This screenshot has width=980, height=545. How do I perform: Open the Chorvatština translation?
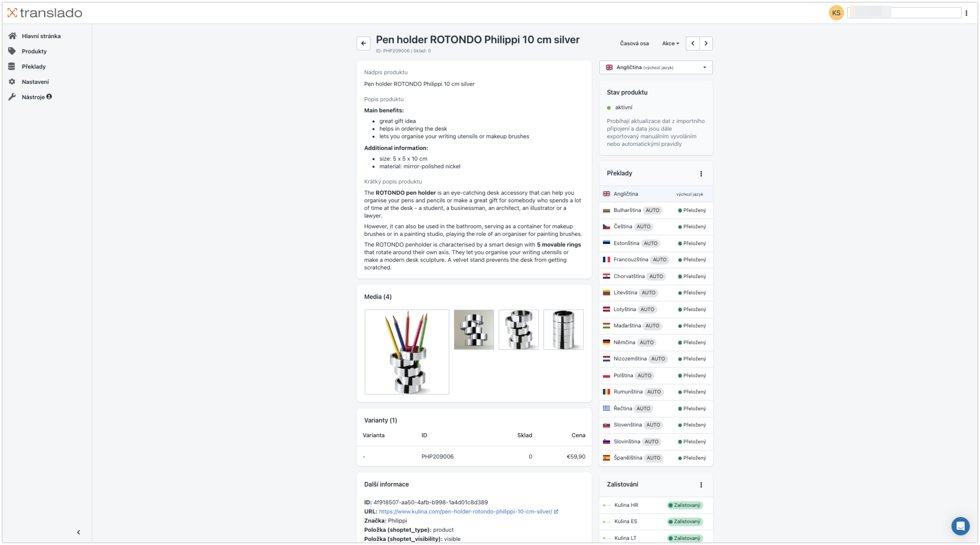point(655,277)
